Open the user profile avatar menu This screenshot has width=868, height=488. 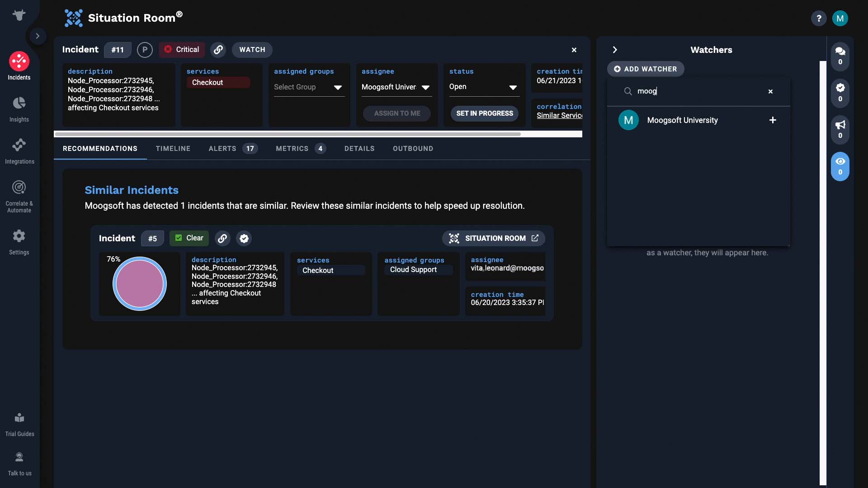click(x=840, y=19)
